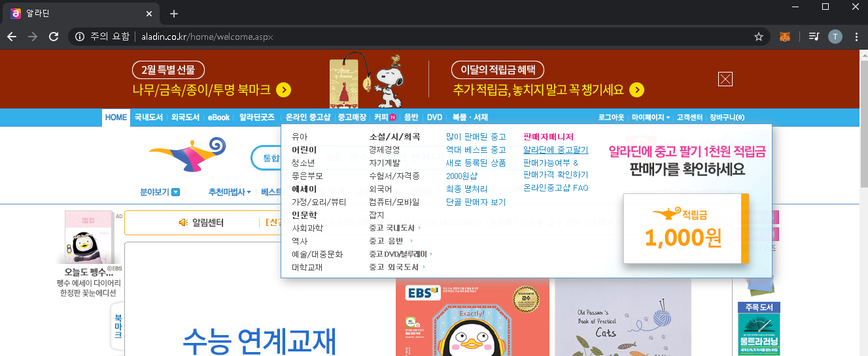Open the eBook menu
The height and width of the screenshot is (356, 868).
219,118
